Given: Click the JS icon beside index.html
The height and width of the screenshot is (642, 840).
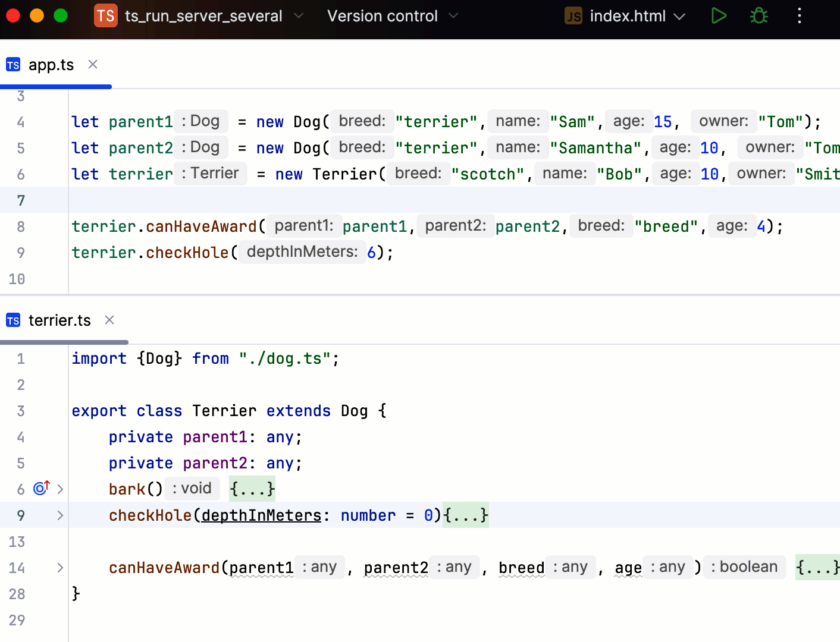Looking at the screenshot, I should point(573,16).
